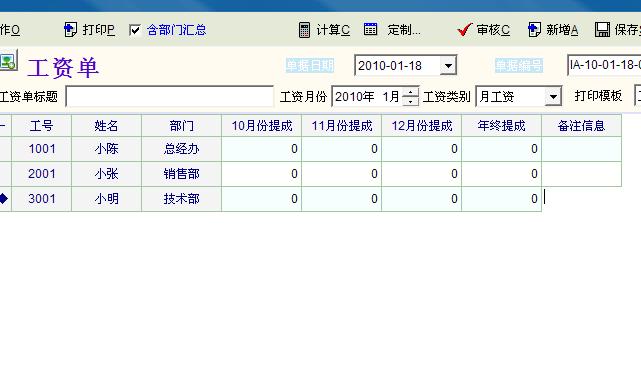The width and height of the screenshot is (641, 384).
Task: Click the calculator icon for 计算C
Action: click(304, 30)
